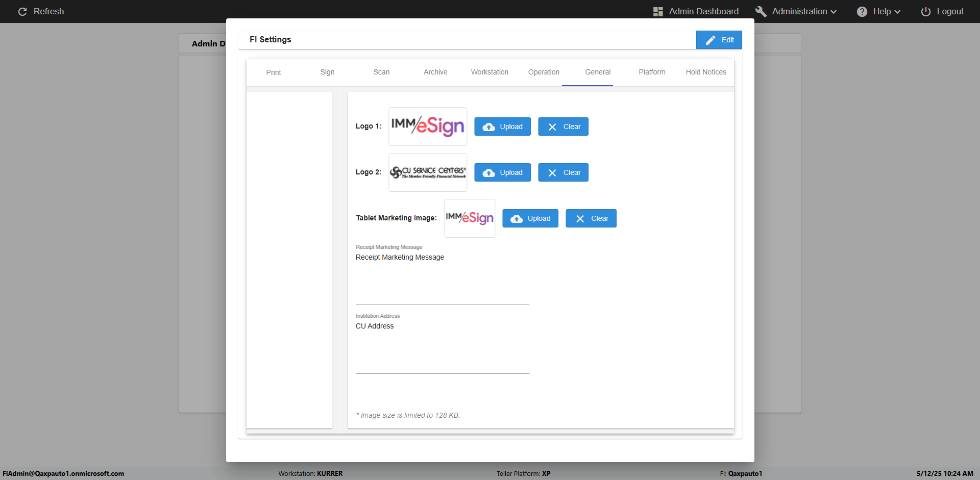
Task: Open the Admin Dashboard link
Action: click(x=704, y=12)
